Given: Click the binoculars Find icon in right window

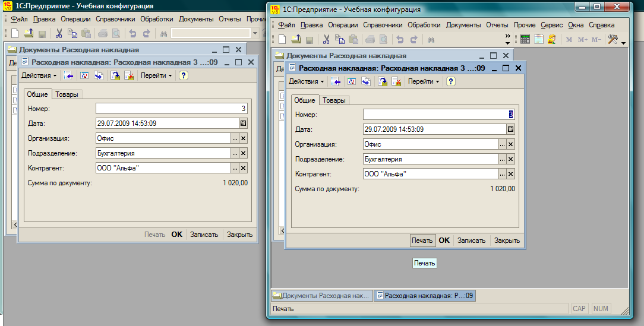Looking at the screenshot, I should point(432,40).
